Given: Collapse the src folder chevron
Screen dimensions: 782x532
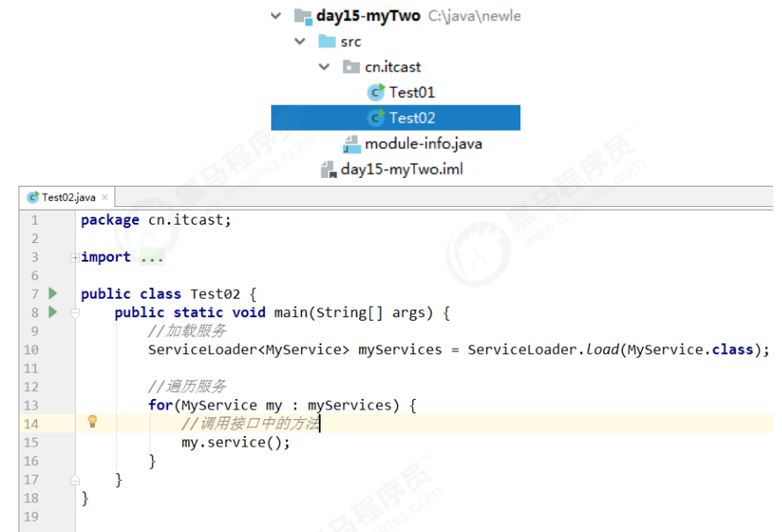Looking at the screenshot, I should (x=301, y=41).
